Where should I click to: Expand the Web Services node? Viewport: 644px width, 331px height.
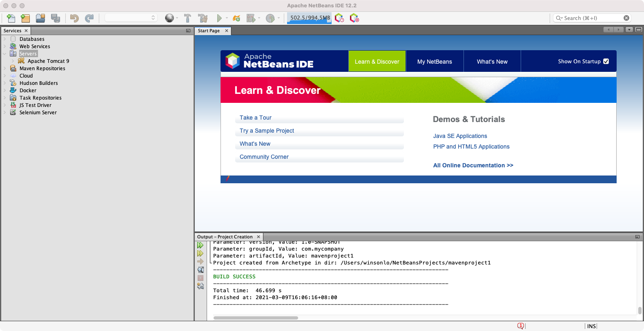[x=5, y=47]
